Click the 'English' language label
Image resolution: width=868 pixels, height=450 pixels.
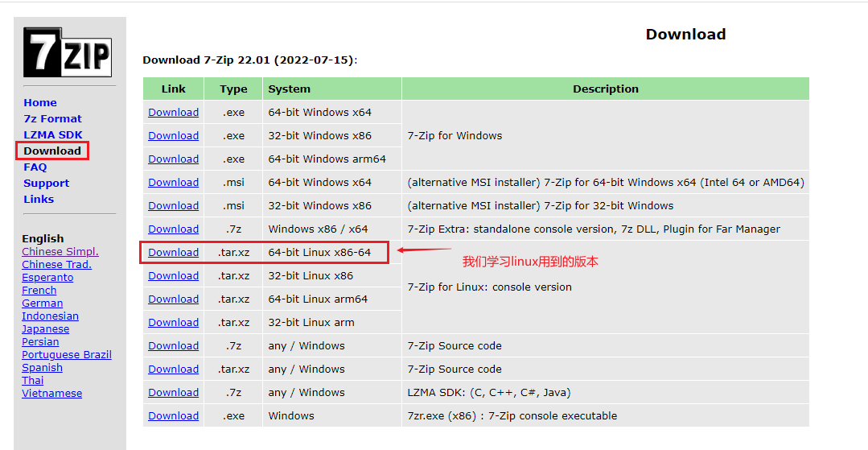tap(43, 238)
